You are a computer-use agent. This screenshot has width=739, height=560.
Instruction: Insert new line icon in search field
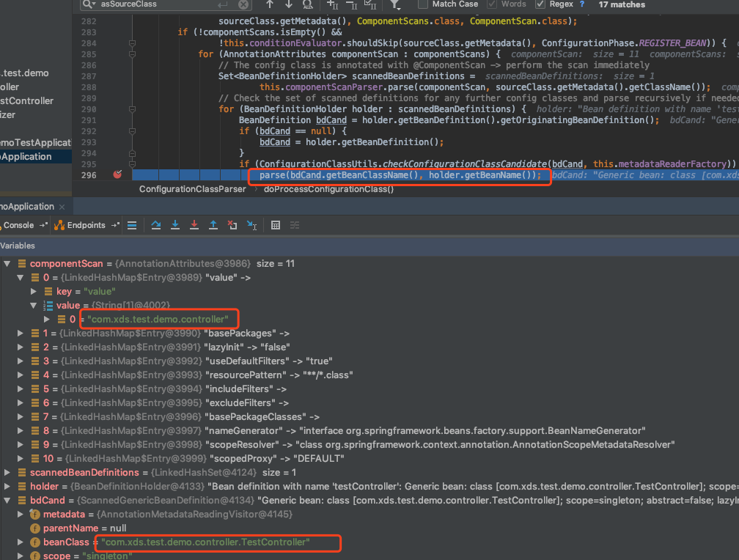tap(222, 4)
